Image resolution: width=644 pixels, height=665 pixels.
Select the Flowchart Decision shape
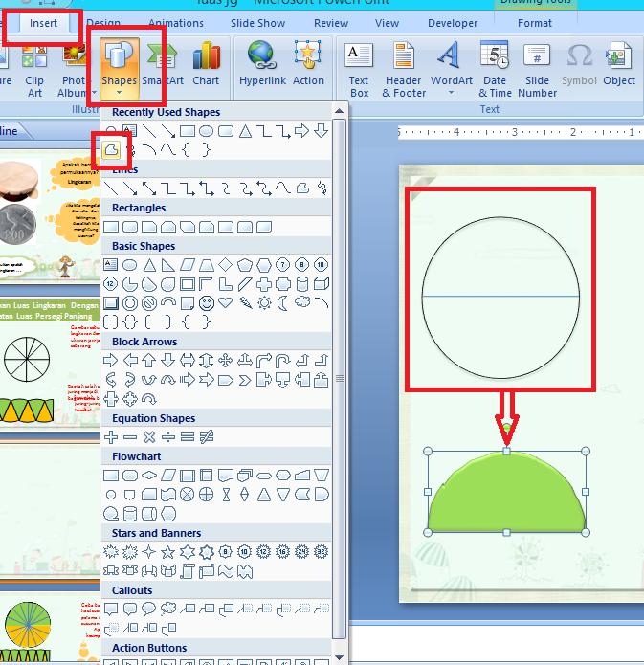(149, 476)
